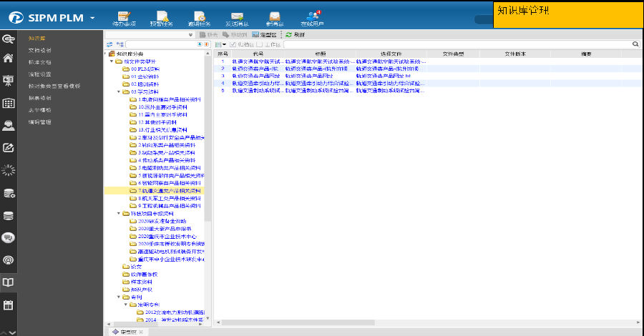This screenshot has width=644, height=336.
Task: Collapse the 科技项目申报资料 folder node
Action: 119,213
